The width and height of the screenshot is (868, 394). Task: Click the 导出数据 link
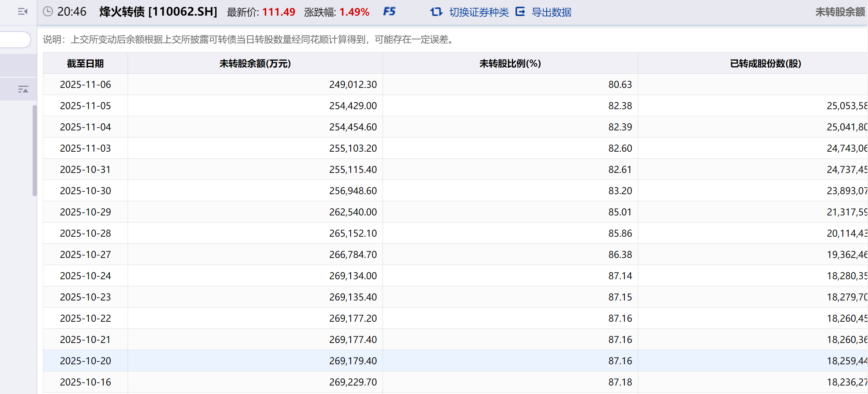pyautogui.click(x=551, y=12)
